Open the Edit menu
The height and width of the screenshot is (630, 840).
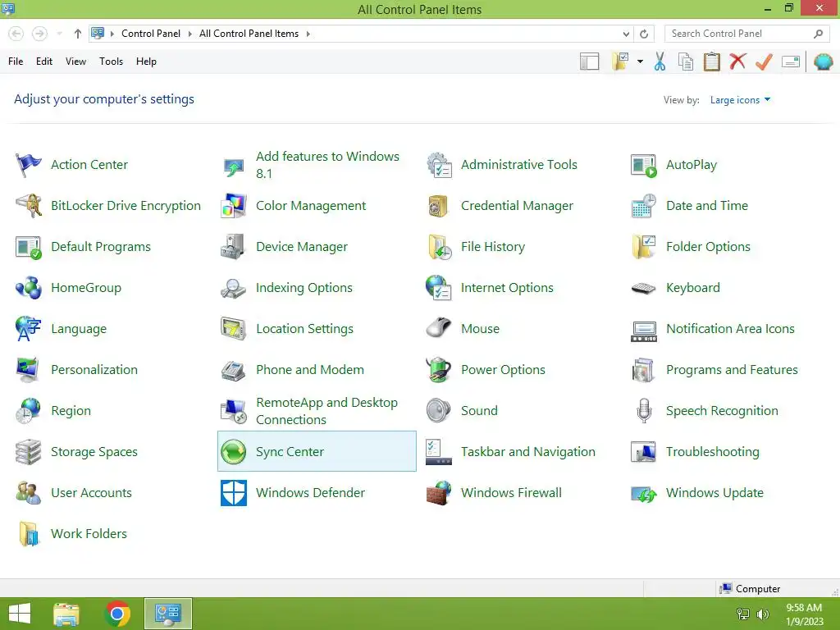[x=44, y=62]
